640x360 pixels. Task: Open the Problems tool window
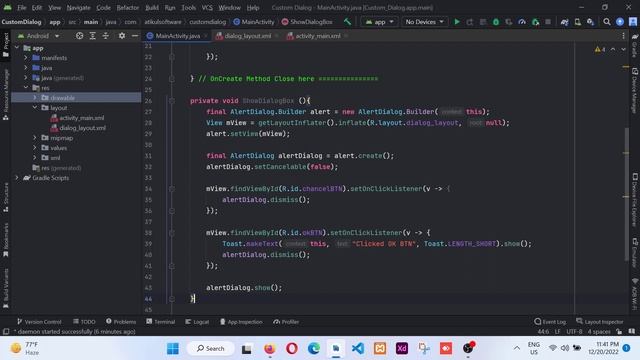(x=121, y=322)
